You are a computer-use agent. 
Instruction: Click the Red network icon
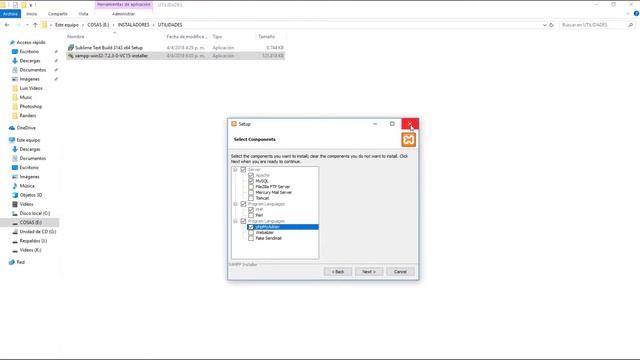(x=12, y=262)
